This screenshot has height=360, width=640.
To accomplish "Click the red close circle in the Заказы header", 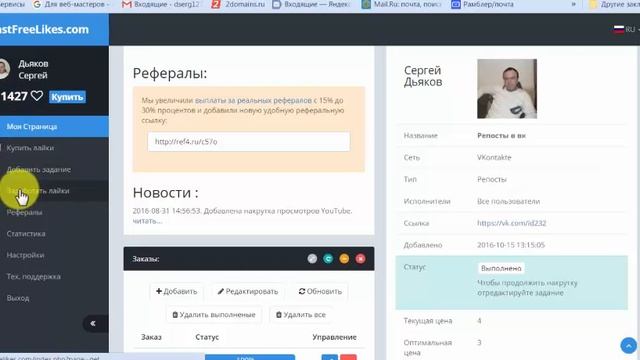I will click(x=360, y=259).
